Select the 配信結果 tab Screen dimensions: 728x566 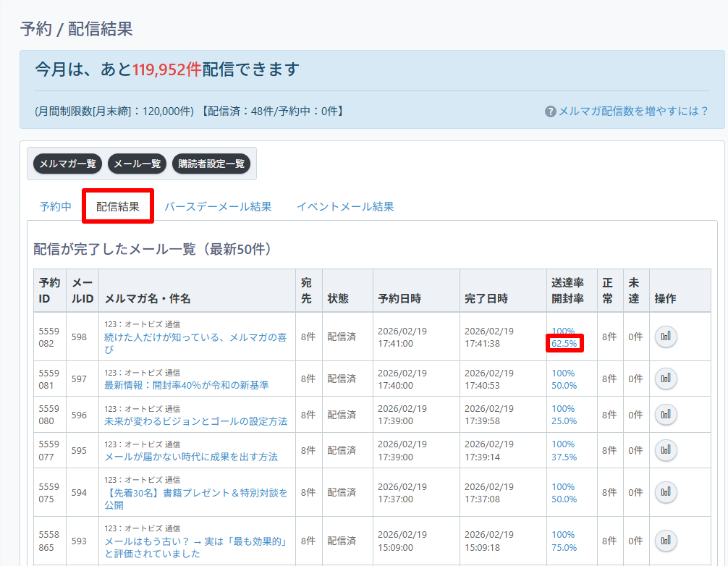pyautogui.click(x=118, y=206)
